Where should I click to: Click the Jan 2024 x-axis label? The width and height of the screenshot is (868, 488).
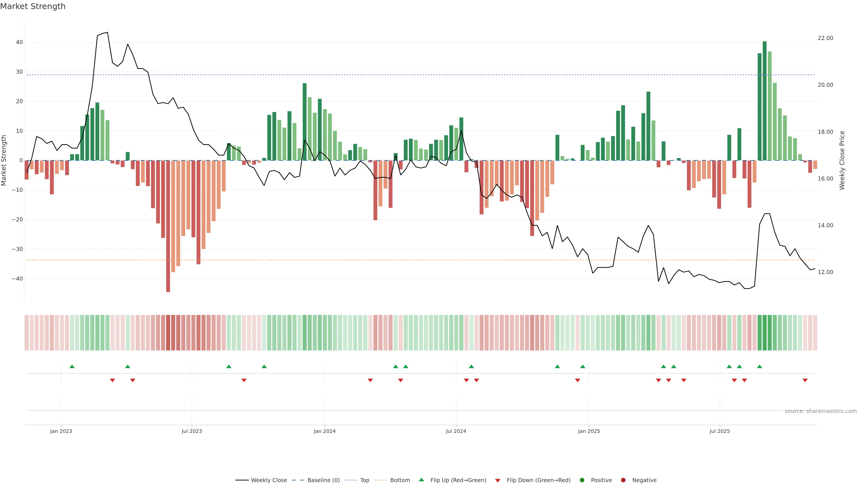[x=325, y=431]
